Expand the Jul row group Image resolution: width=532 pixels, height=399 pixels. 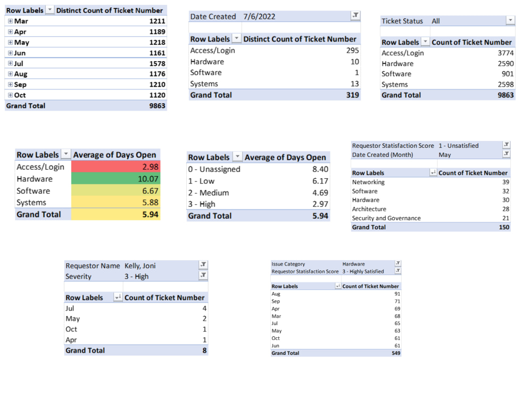10,63
